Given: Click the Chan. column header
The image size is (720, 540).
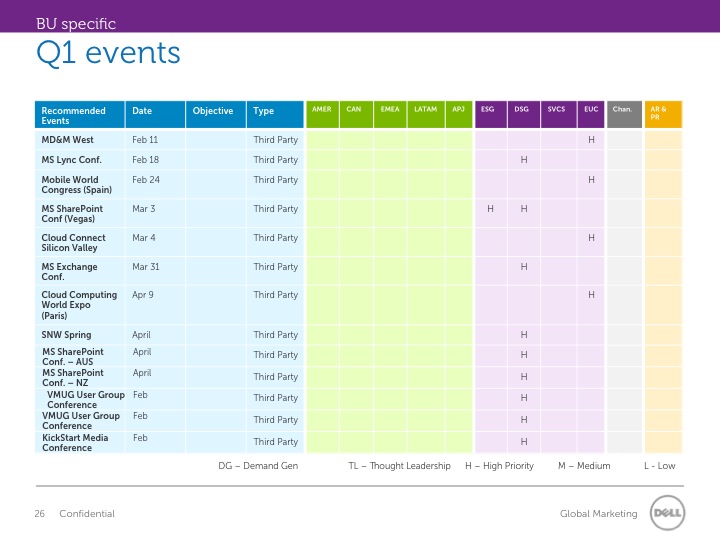Looking at the screenshot, I should (x=624, y=115).
